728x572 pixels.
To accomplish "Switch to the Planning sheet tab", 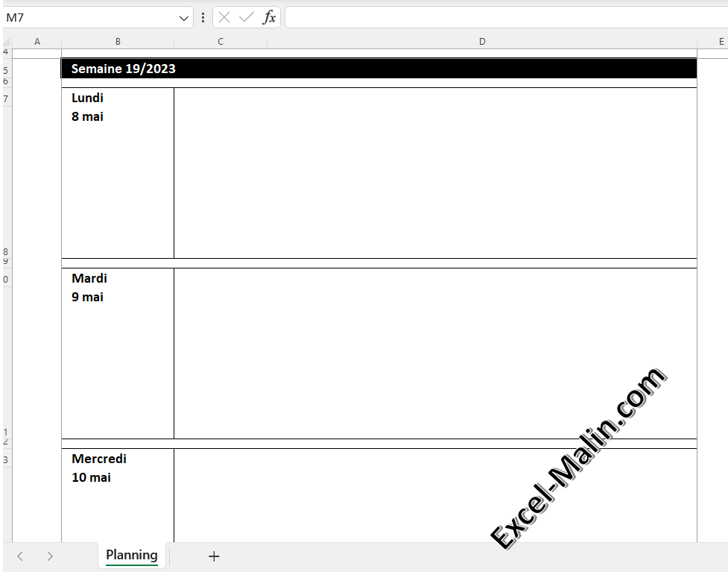I will (x=131, y=555).
